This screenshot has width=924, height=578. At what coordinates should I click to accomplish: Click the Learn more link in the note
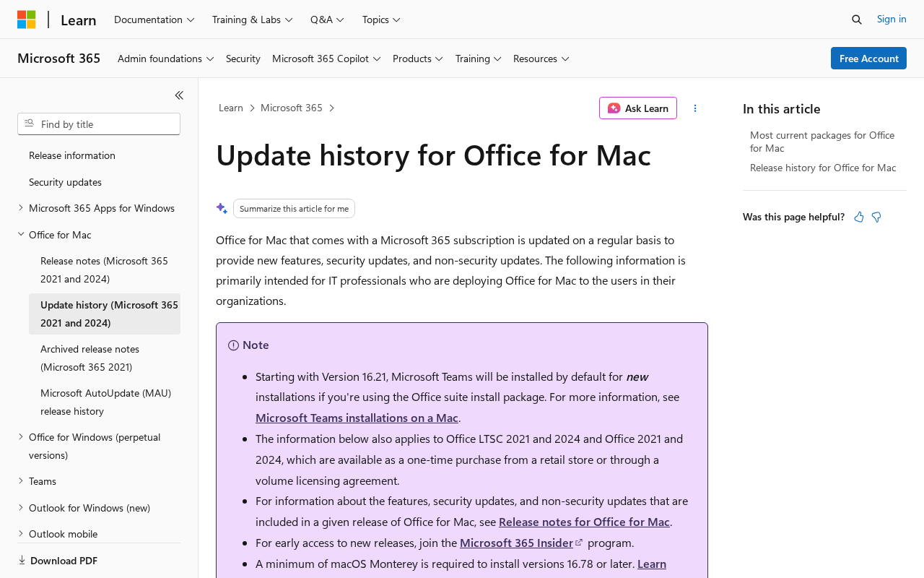pyautogui.click(x=652, y=564)
